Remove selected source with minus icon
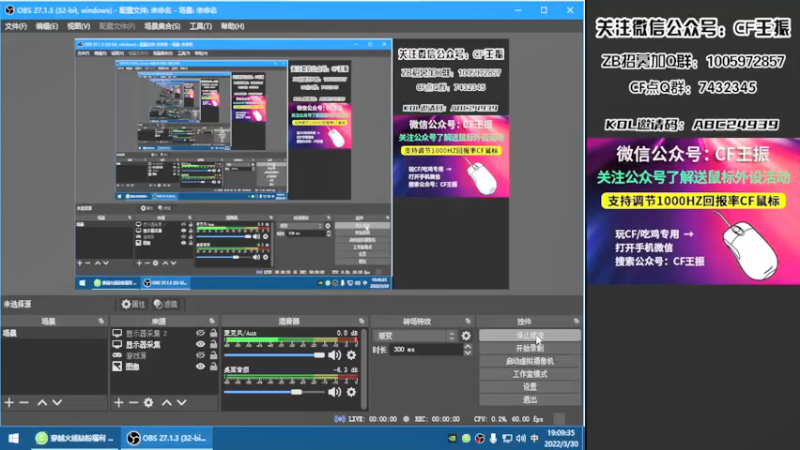Screen dimensions: 800x450 point(133,403)
